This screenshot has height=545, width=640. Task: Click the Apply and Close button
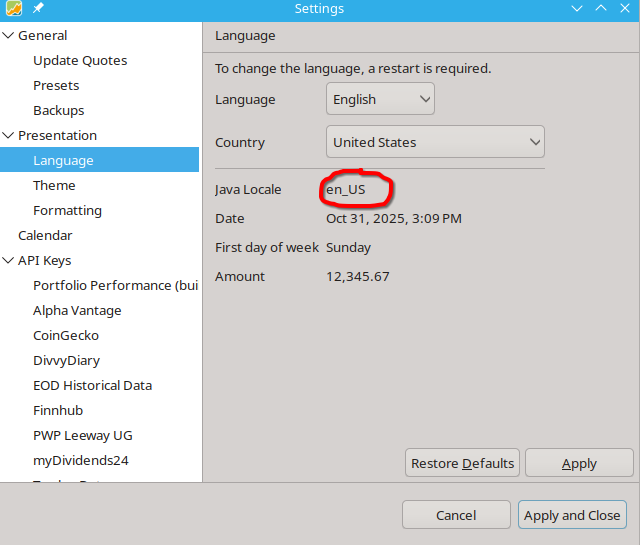pos(572,515)
